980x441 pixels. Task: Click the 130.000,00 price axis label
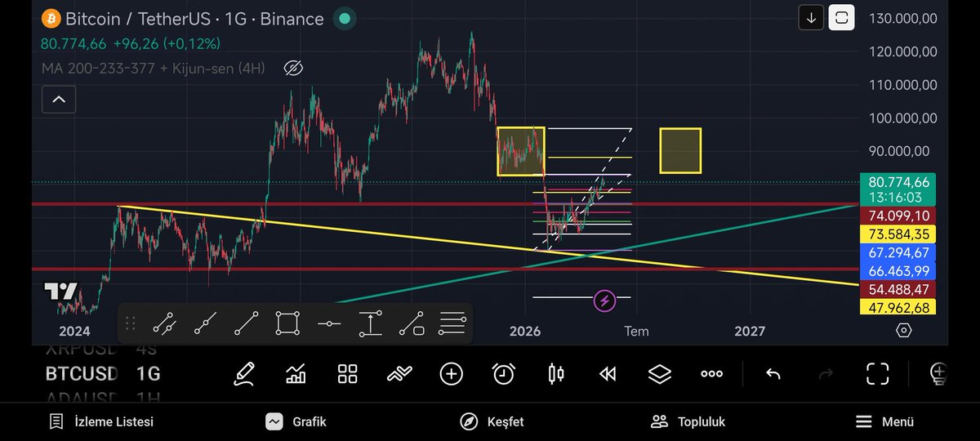tap(902, 17)
